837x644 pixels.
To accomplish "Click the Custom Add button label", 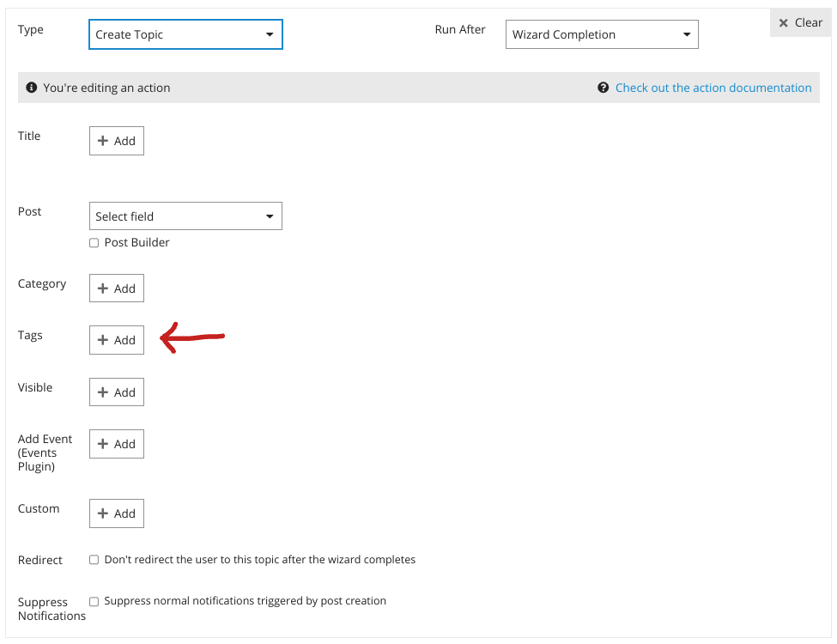I will pos(125,513).
